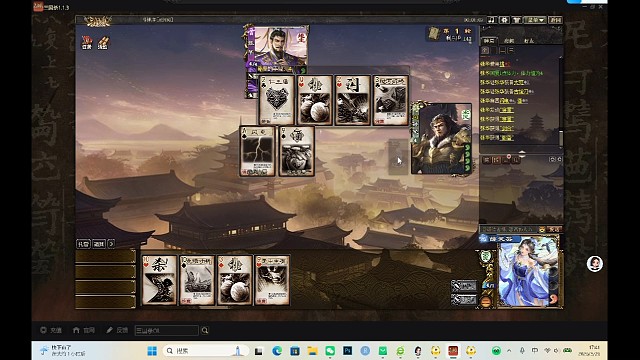
Task: Focus the launcher search field at bottom
Action: coord(167,330)
